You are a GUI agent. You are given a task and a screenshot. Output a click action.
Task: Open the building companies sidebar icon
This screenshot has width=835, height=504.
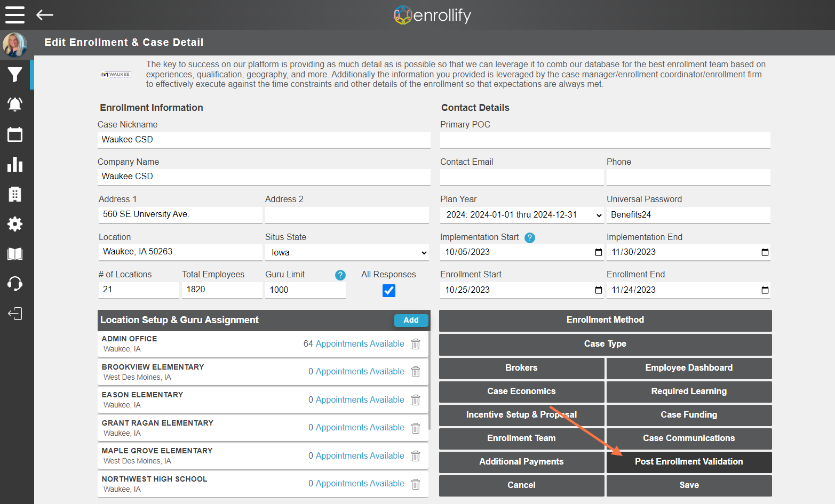pos(15,194)
